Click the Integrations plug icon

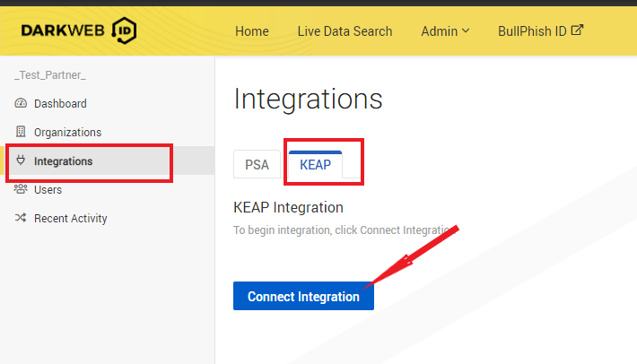(x=21, y=160)
